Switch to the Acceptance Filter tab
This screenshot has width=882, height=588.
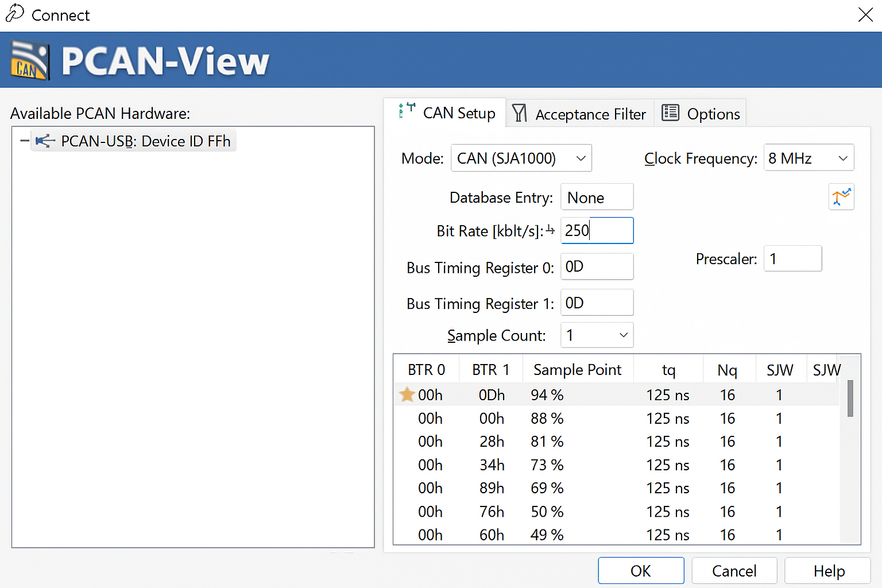point(580,114)
